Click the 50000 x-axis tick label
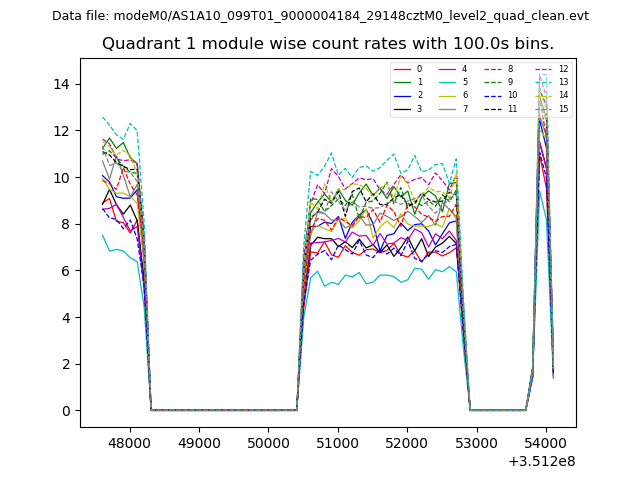The width and height of the screenshot is (640, 480). click(268, 442)
